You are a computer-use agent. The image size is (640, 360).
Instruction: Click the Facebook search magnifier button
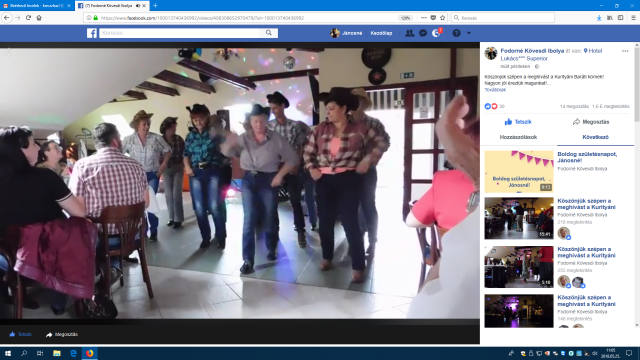pos(269,33)
